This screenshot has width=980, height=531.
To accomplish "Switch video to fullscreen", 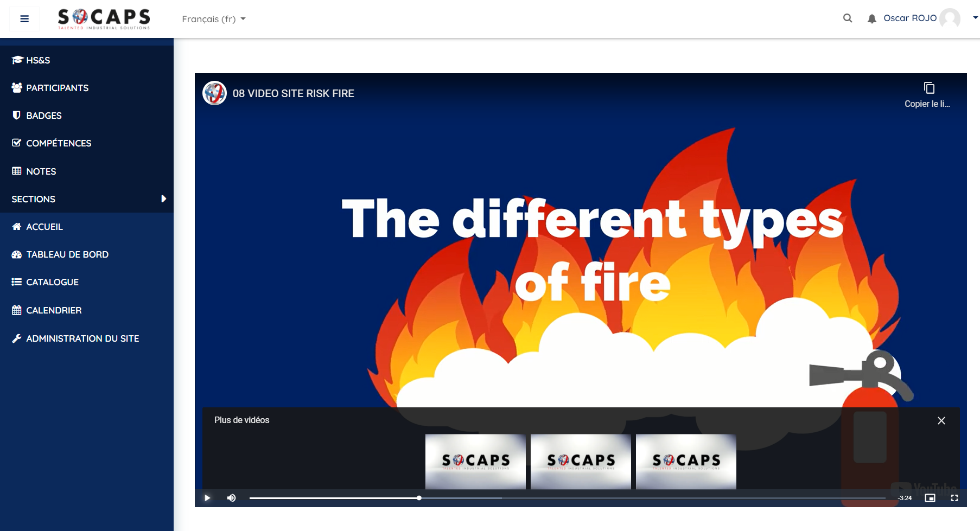I will pos(954,498).
